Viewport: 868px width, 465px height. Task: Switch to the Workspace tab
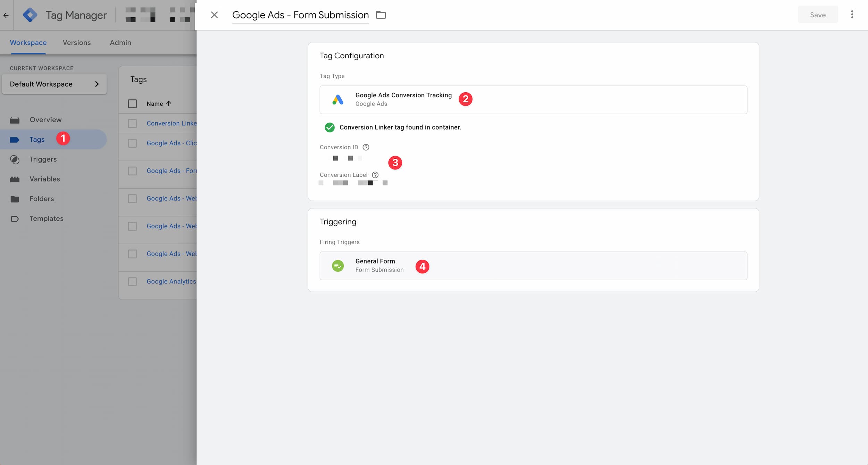[x=28, y=42]
